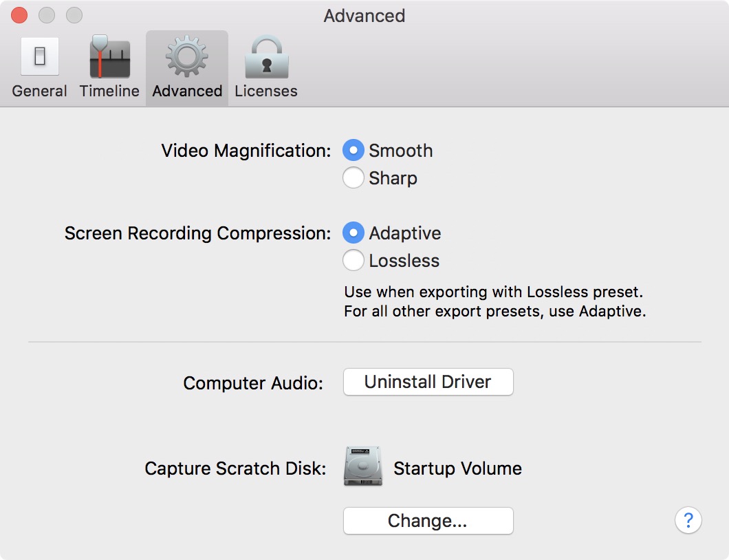Open the General preferences switch icon

tap(39, 56)
